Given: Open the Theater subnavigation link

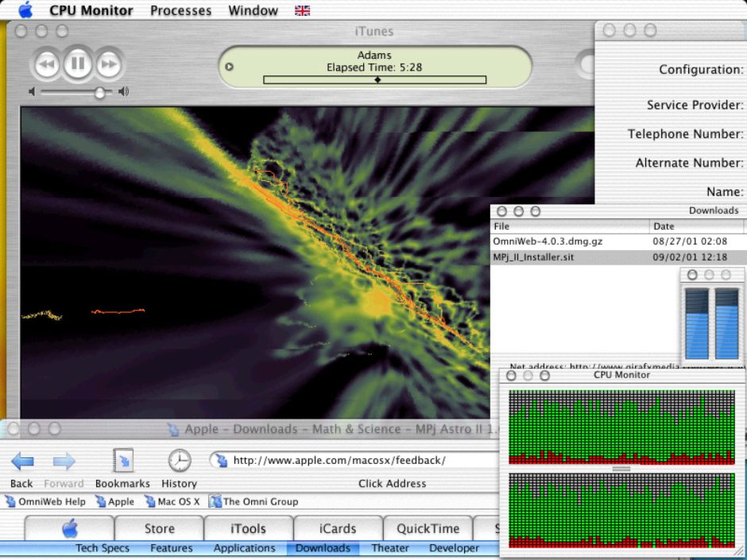Looking at the screenshot, I should (x=390, y=548).
